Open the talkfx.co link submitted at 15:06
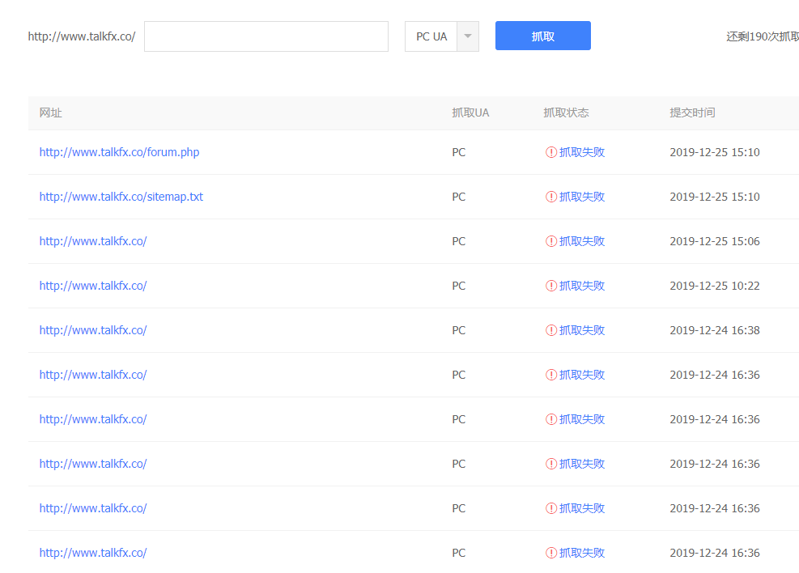This screenshot has width=799, height=573. (93, 241)
